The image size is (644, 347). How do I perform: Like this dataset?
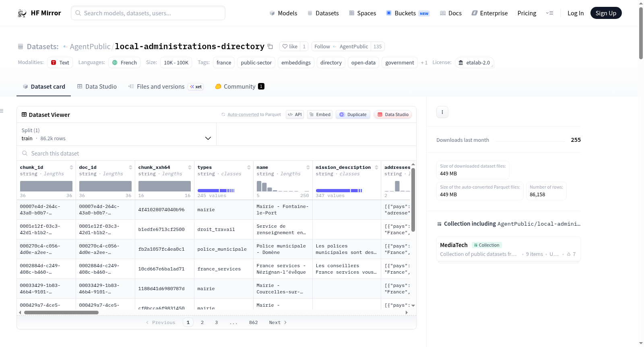(x=290, y=47)
